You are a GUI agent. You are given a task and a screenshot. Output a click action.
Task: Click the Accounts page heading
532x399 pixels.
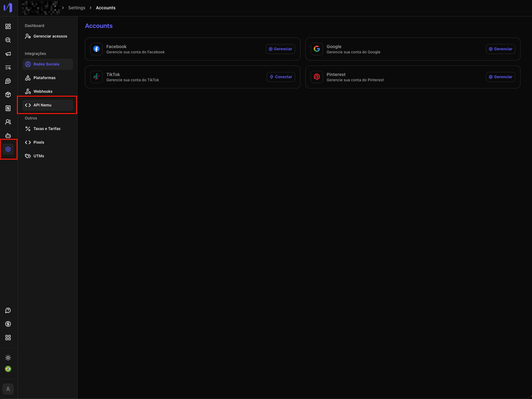click(x=99, y=26)
